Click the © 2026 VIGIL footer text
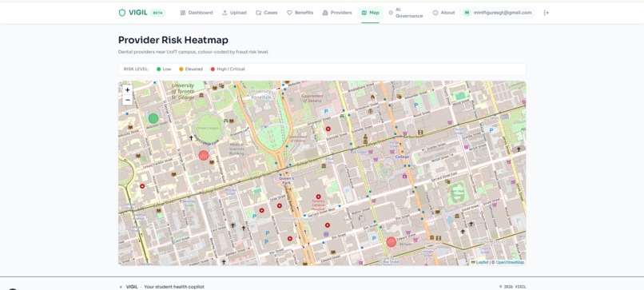This screenshot has width=644, height=290. pos(513,287)
